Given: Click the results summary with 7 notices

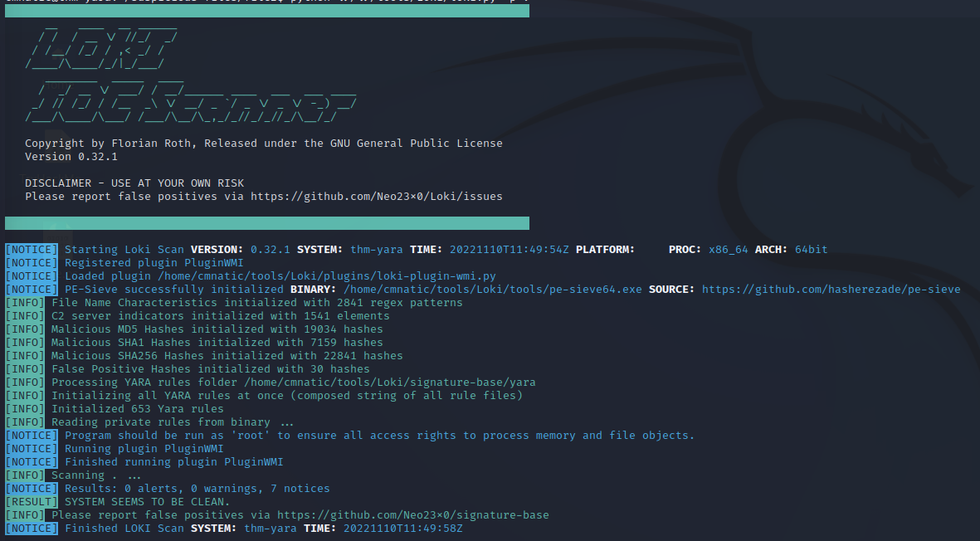Looking at the screenshot, I should pyautogui.click(x=197, y=489).
